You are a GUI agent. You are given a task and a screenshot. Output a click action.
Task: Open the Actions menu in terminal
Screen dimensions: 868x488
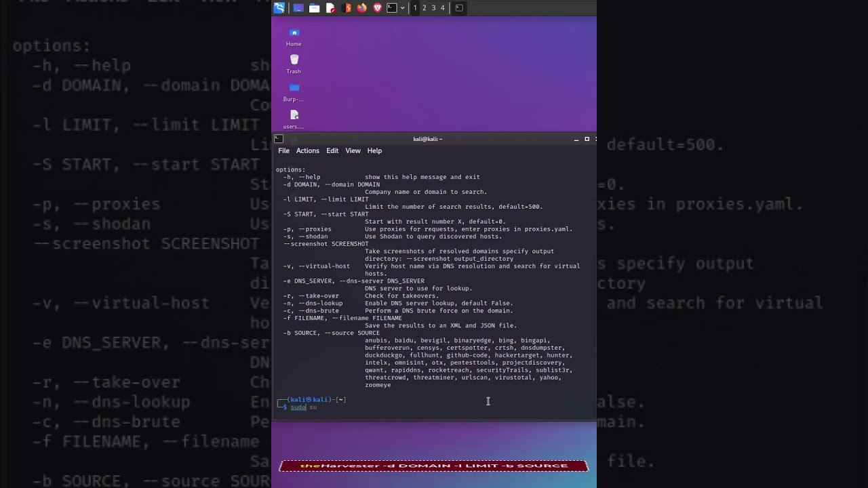[307, 150]
